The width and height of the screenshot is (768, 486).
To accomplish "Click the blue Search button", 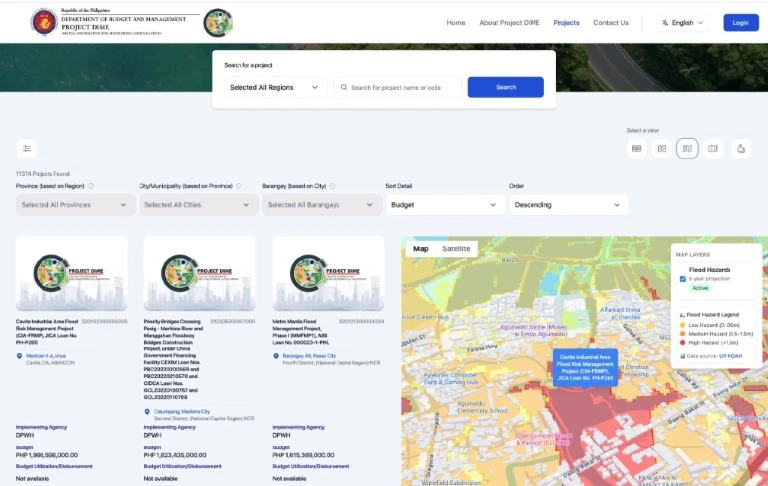I will click(x=505, y=87).
